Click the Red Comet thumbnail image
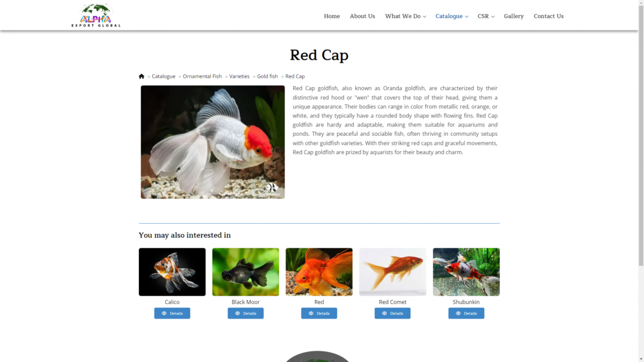Screen dimensions: 644x362 point(393,272)
